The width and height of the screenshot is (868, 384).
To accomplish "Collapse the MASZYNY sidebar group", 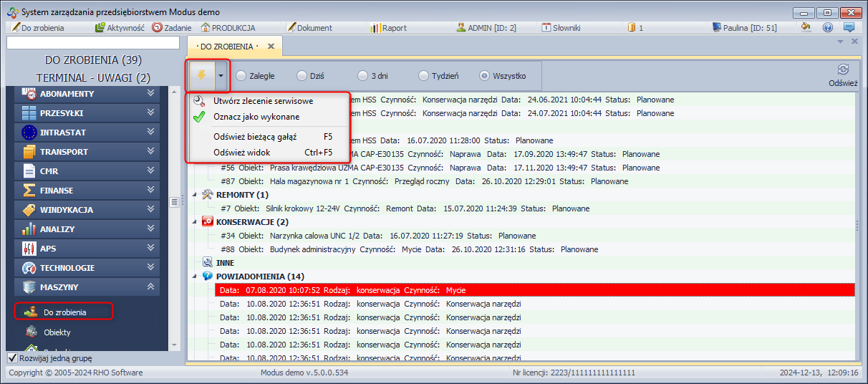I will tap(150, 287).
